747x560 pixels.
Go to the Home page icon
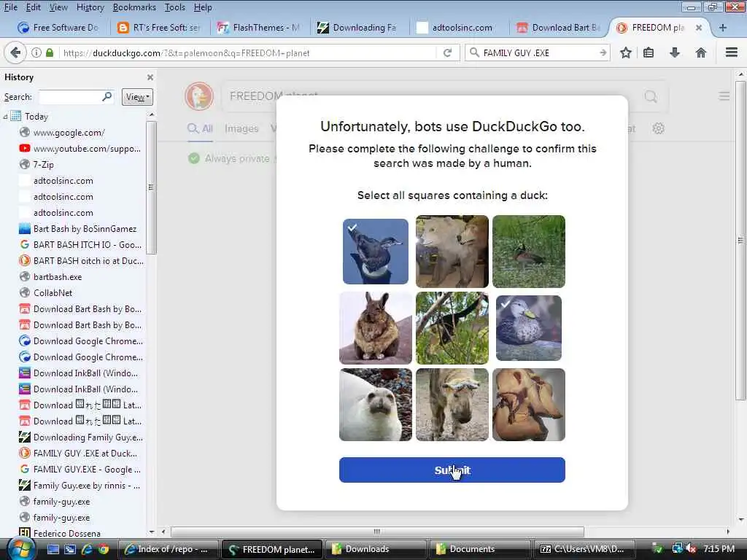(700, 52)
